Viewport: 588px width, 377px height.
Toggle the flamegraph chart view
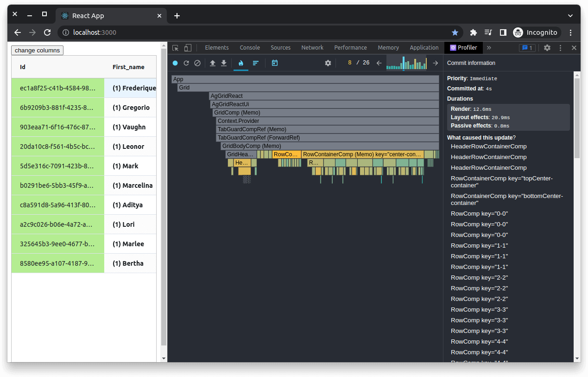coord(240,63)
